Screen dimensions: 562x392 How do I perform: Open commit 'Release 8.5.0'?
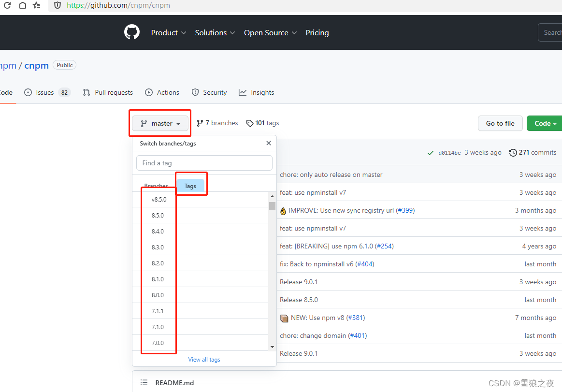pos(299,300)
